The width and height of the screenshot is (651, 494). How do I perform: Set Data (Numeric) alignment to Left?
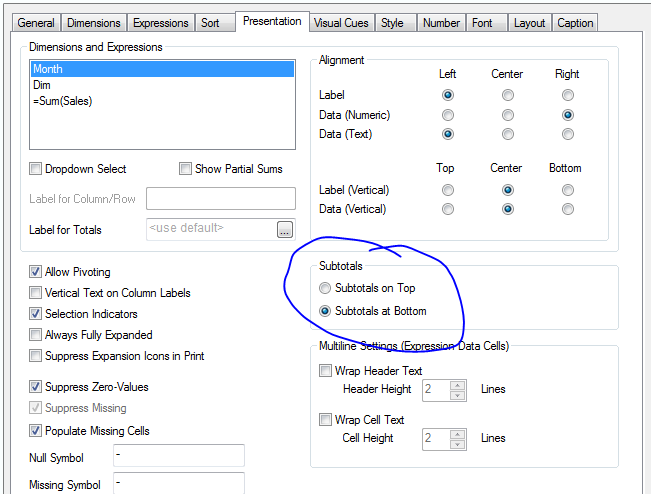[x=448, y=115]
